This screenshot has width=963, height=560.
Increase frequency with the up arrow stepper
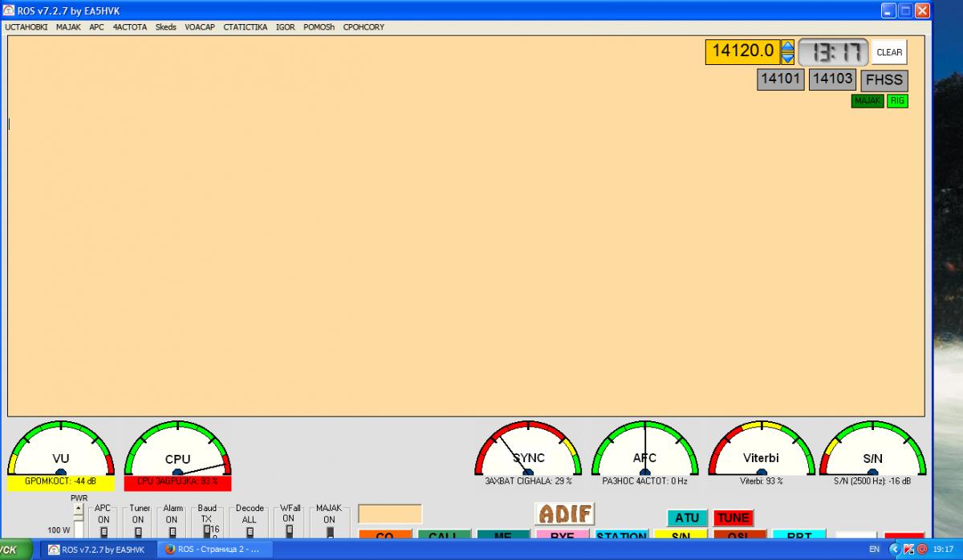click(787, 47)
